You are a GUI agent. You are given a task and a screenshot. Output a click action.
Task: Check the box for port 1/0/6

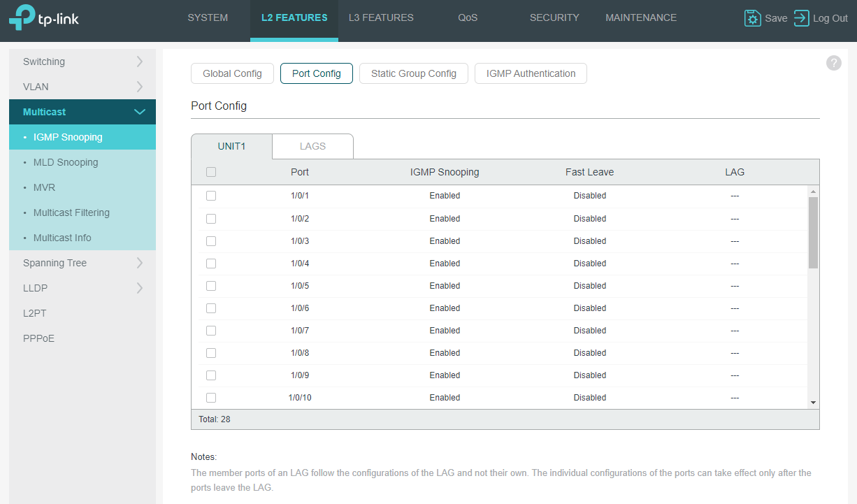click(211, 308)
